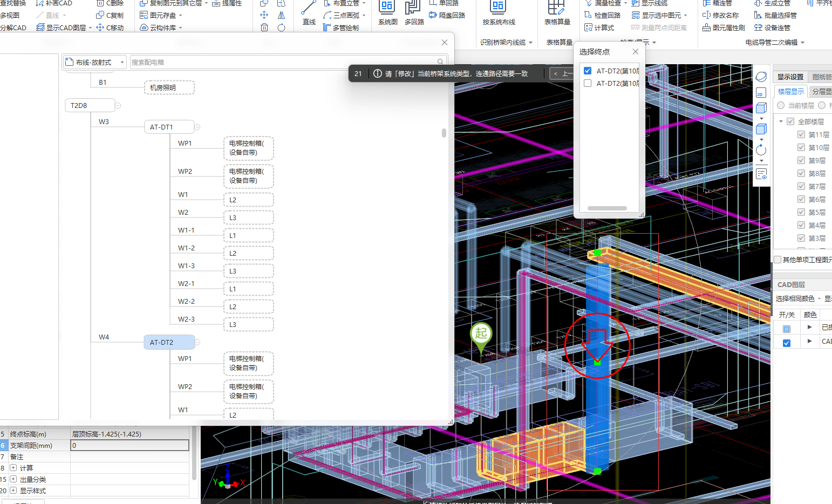Click the 检查回路 check circuit tool
832x504 pixels.
pos(602,15)
